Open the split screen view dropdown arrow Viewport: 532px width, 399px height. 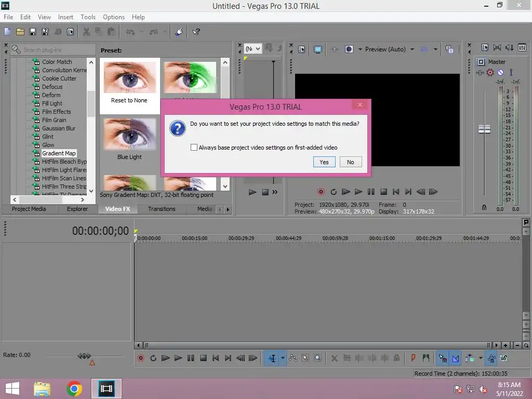point(360,49)
